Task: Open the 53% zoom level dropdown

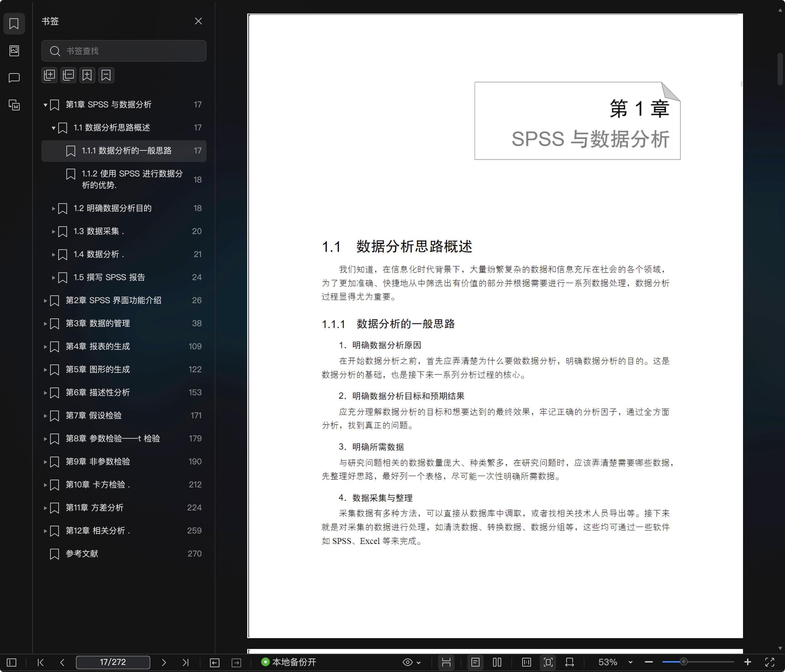Action: pyautogui.click(x=631, y=662)
